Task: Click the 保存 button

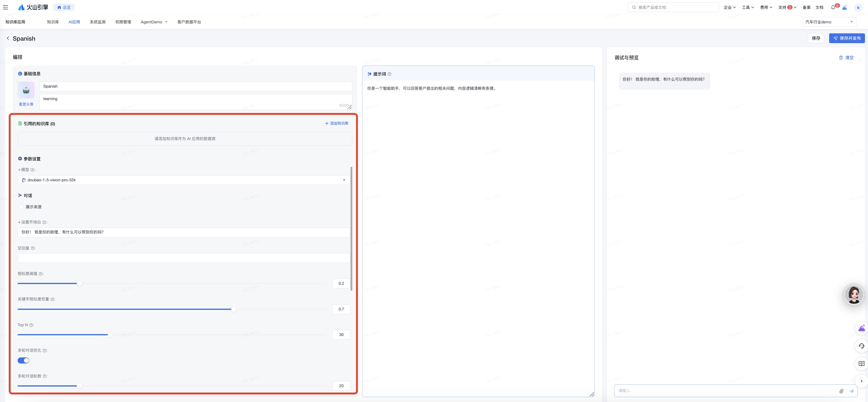Action: [x=816, y=39]
